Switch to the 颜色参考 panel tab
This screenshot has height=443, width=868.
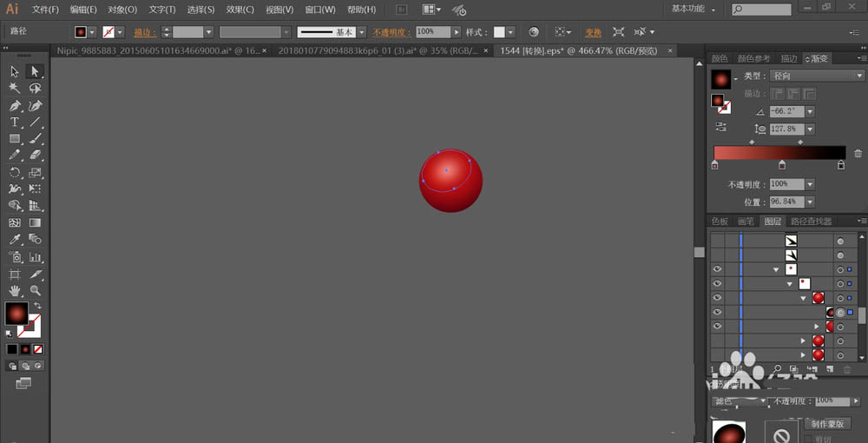[753, 59]
